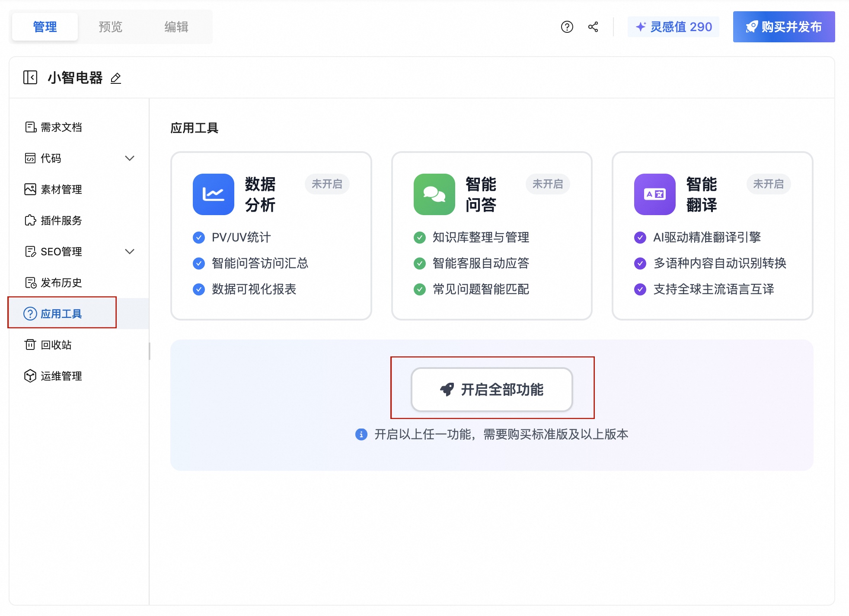
Task: Click the blue info icon below the button
Action: click(361, 434)
